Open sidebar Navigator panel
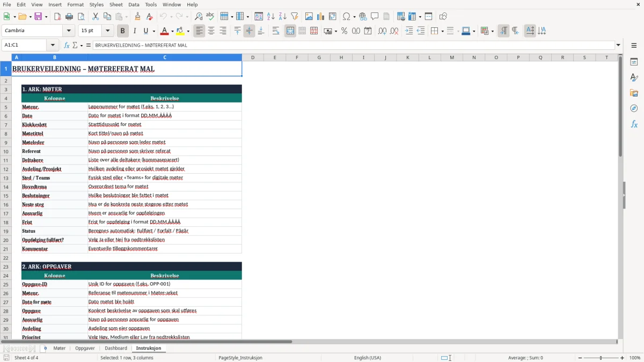 pyautogui.click(x=634, y=109)
